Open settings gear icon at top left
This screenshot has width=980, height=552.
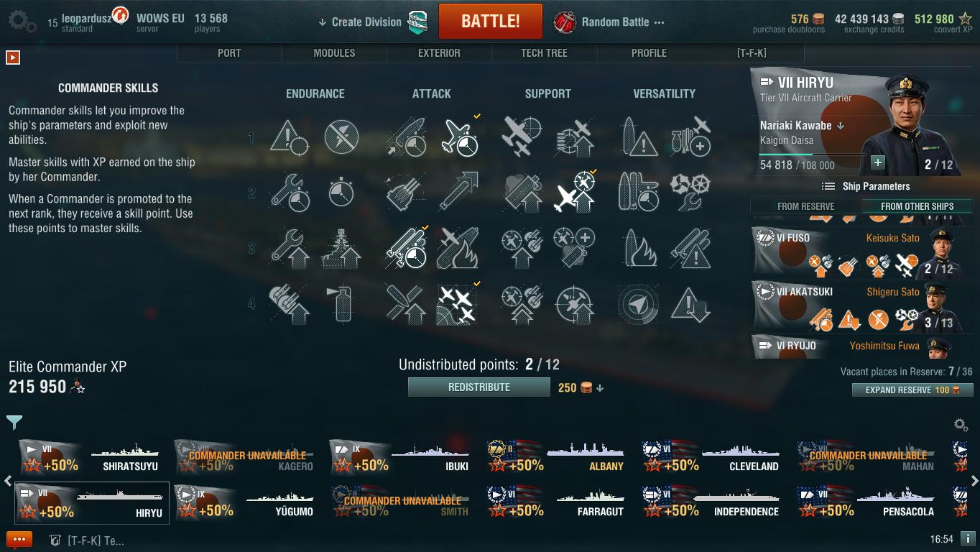click(22, 21)
